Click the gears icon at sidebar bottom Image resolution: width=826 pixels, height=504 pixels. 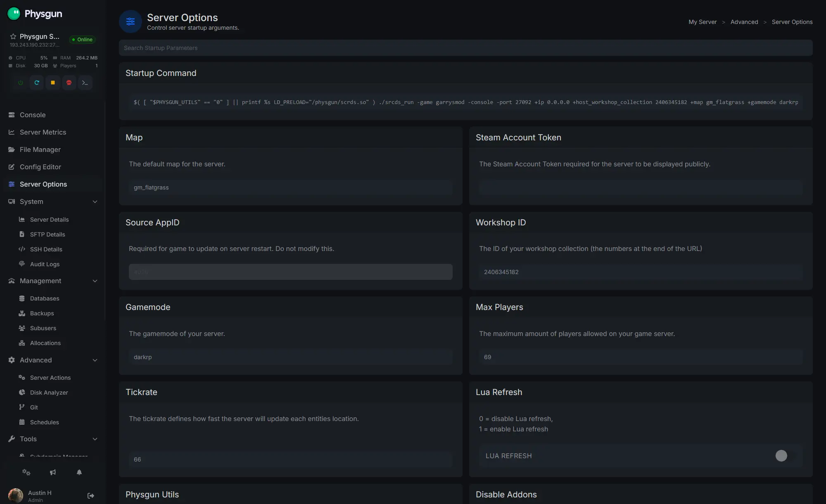26,472
